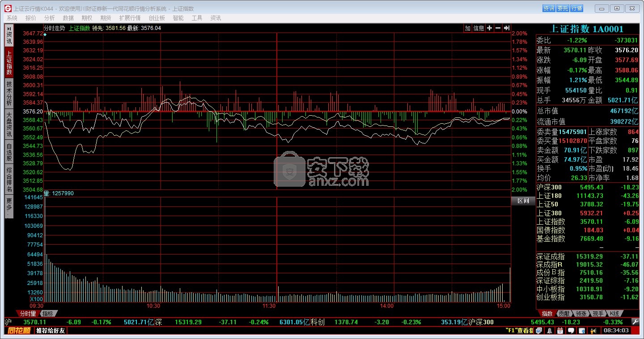The width and height of the screenshot is (644, 339).
Task: Open the 报价 menu
Action: 31,18
